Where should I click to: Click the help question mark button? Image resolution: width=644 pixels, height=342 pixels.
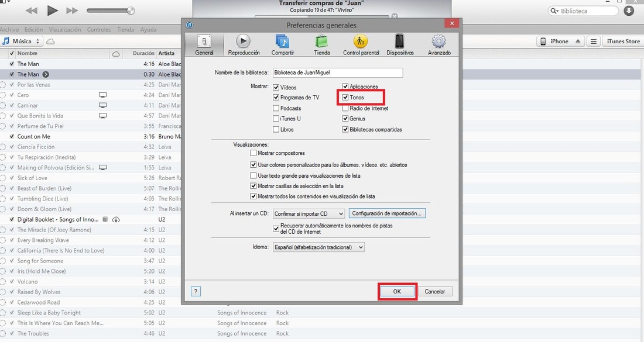(x=196, y=292)
